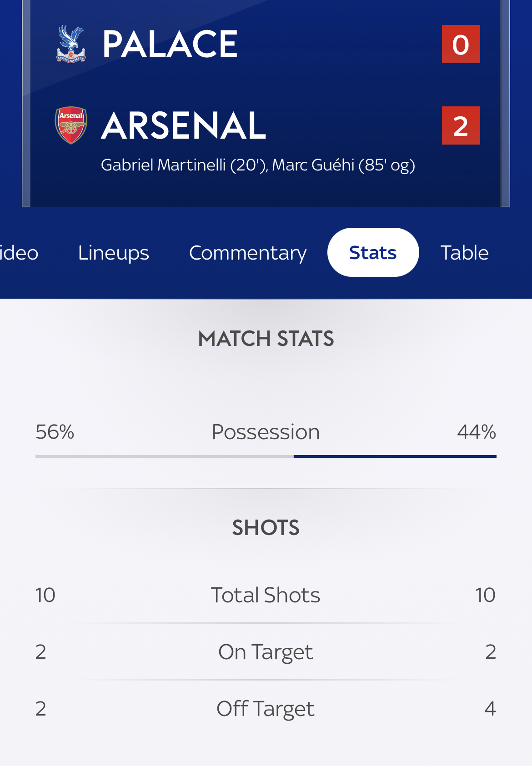Tap Palace's score box showing 0
532x766 pixels.
click(x=461, y=44)
